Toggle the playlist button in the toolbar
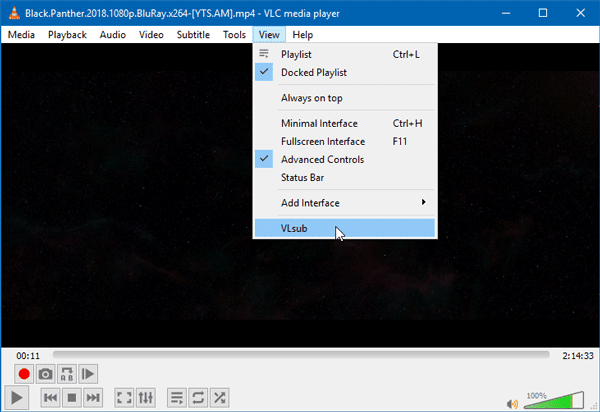Screen dimensions: 600x412 point(177,398)
